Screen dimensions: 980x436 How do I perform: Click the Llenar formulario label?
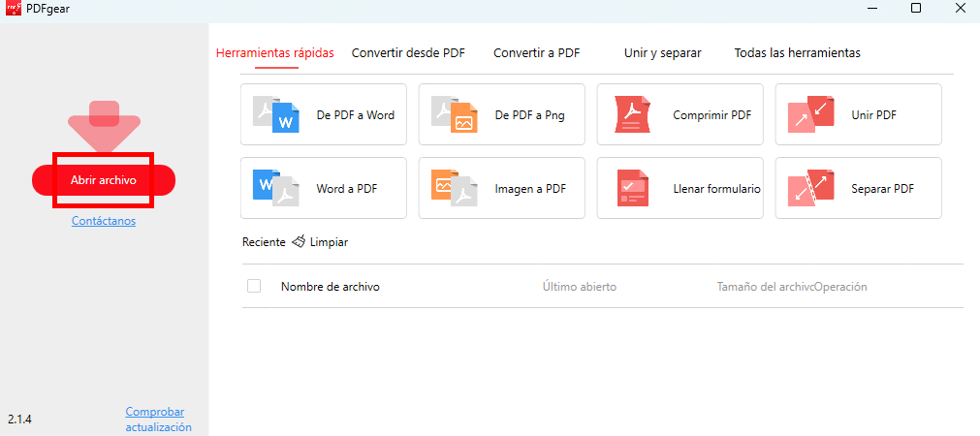[717, 189]
